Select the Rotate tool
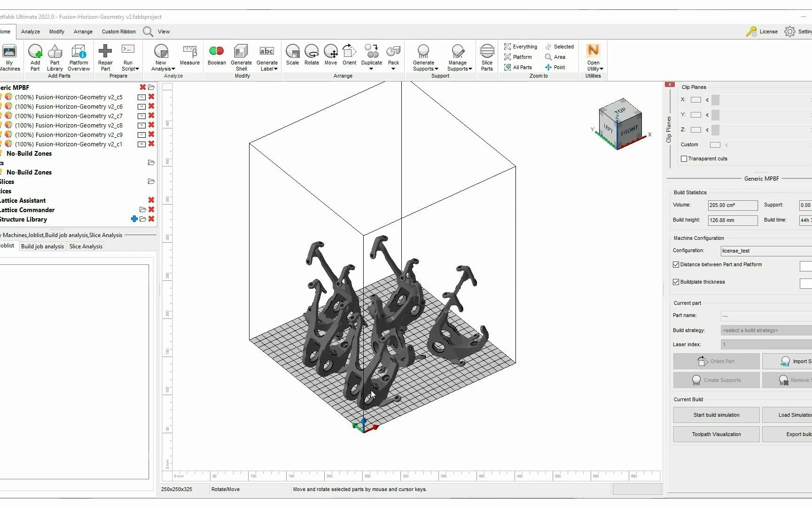The image size is (812, 508). [x=312, y=56]
